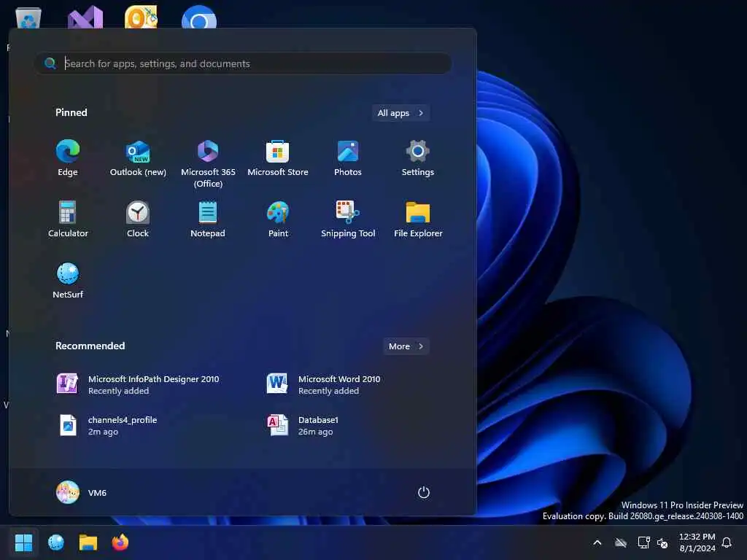Open the Paint app

(x=278, y=219)
